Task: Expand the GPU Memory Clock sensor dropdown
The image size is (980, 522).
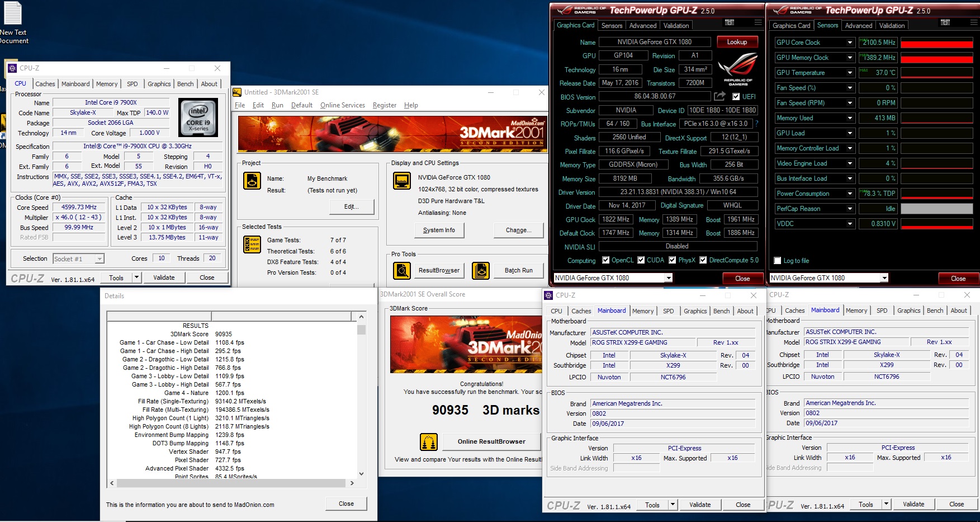Action: [850, 58]
